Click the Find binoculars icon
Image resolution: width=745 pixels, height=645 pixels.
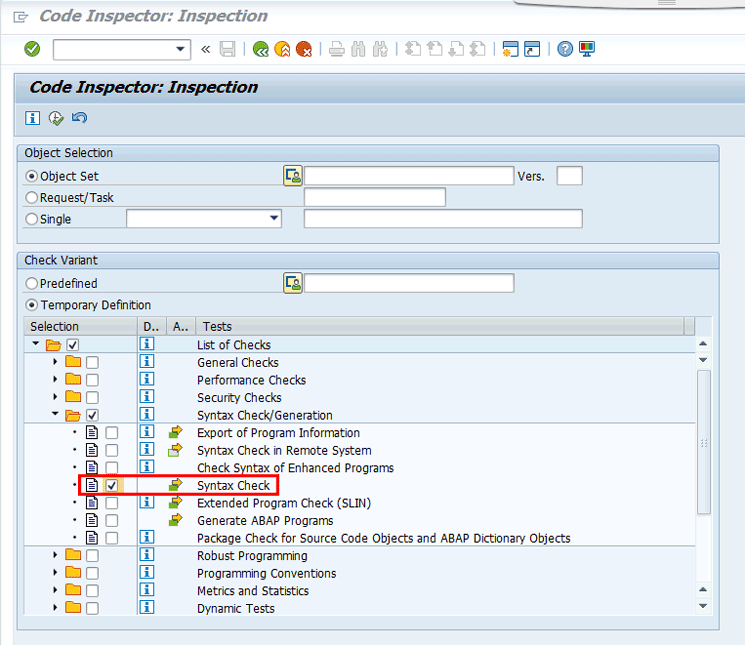[x=358, y=49]
